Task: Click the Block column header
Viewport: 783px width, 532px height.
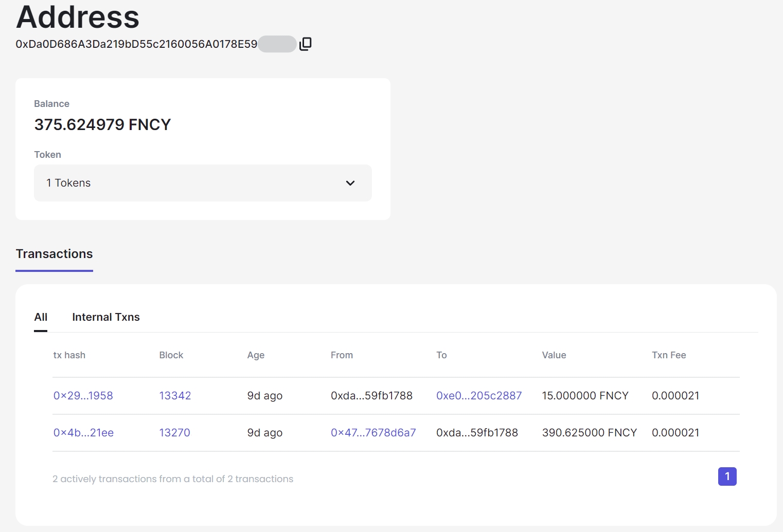Action: point(171,355)
